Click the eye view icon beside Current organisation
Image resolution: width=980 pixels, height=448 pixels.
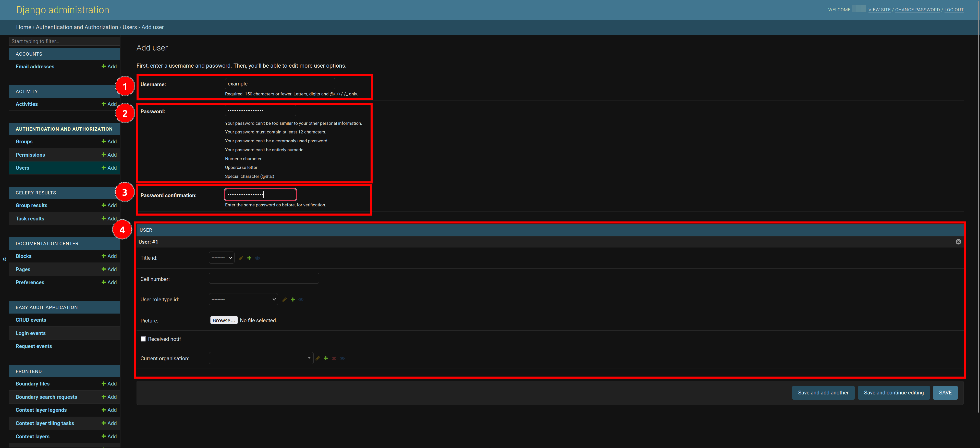coord(342,358)
